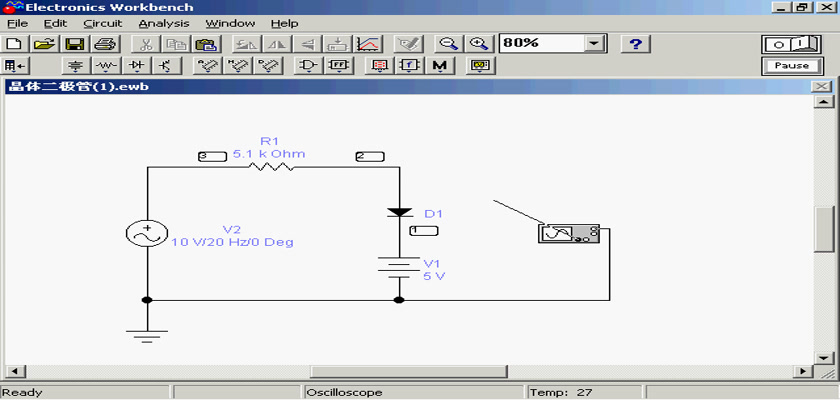The width and height of the screenshot is (840, 400).
Task: Open the Display Graphs toolbar icon
Action: [x=369, y=44]
